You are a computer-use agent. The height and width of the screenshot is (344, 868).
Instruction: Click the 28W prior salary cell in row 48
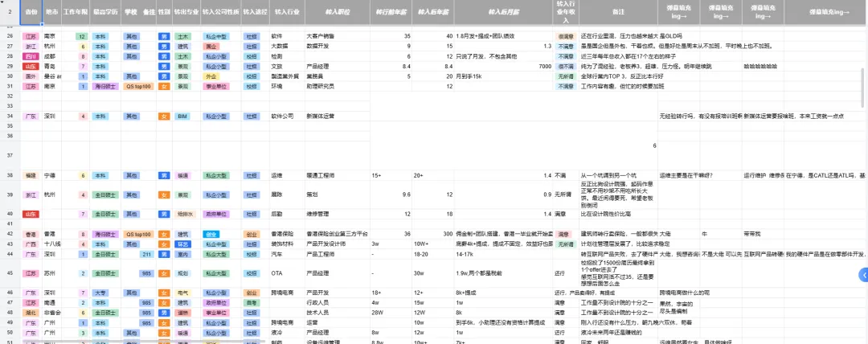pos(391,313)
